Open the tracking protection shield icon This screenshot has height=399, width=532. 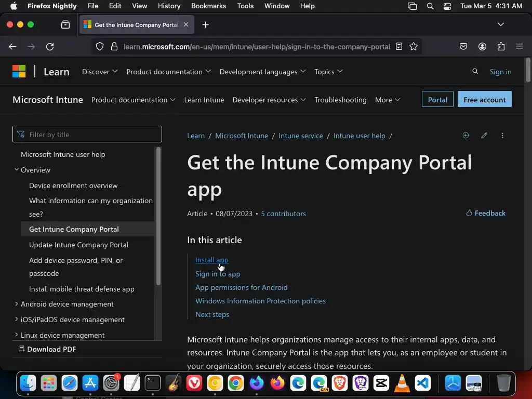[x=99, y=46]
